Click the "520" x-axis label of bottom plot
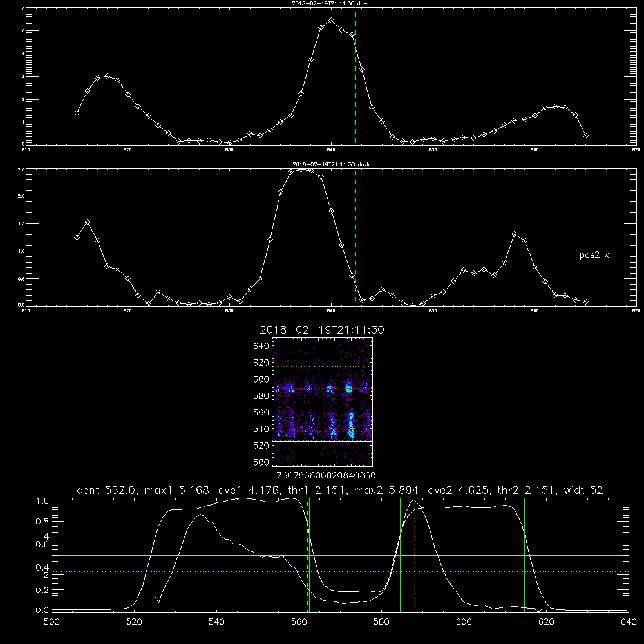Viewport: 644px width, 644px height. (134, 622)
